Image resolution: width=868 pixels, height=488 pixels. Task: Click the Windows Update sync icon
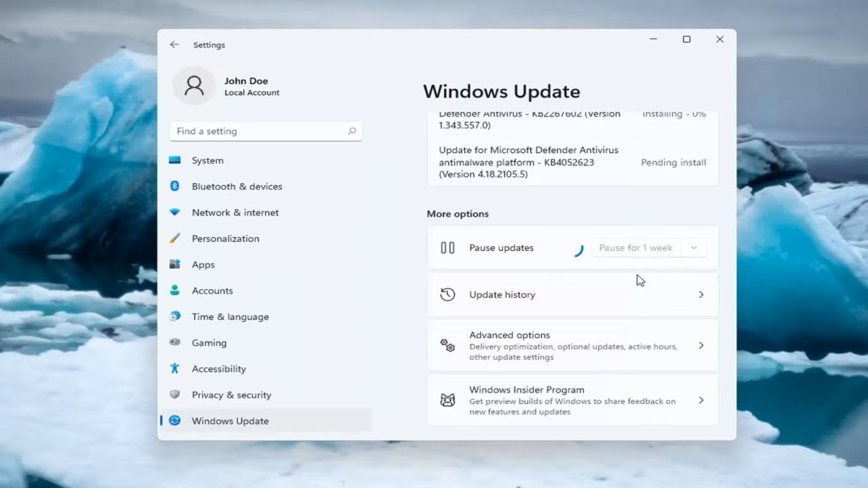(175, 421)
